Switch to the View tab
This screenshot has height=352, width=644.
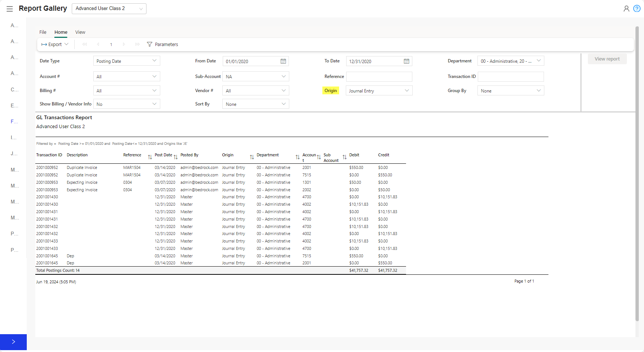tap(80, 32)
